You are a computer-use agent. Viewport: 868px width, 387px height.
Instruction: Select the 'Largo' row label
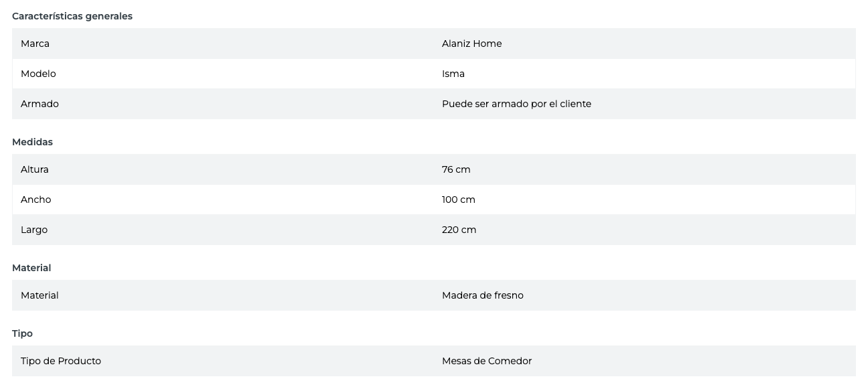tap(34, 230)
